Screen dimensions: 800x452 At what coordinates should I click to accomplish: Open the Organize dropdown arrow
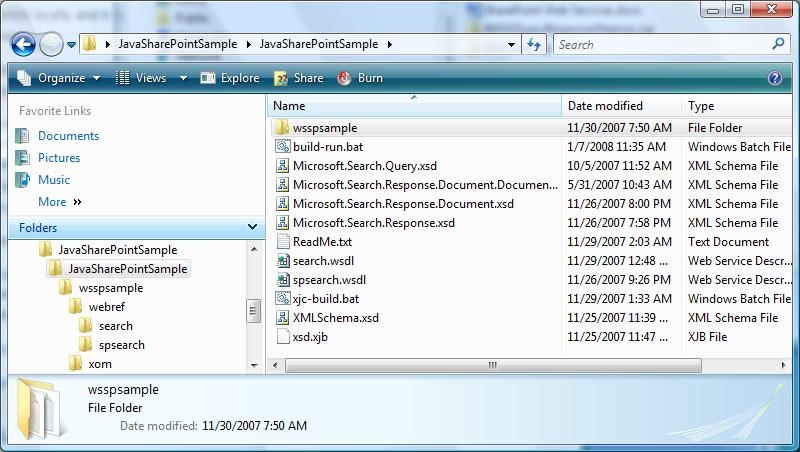click(96, 78)
